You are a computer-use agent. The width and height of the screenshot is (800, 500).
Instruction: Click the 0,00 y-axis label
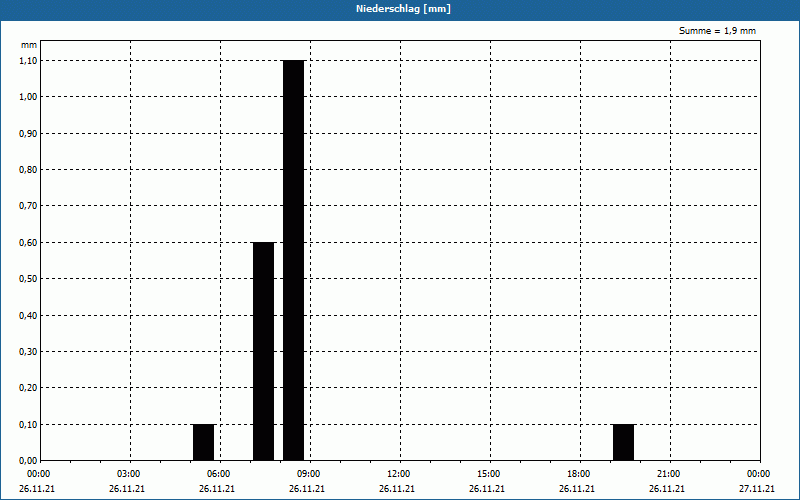28,461
